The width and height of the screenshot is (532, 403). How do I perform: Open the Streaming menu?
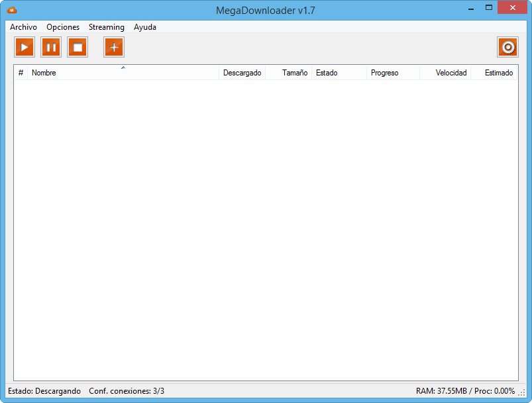[107, 27]
